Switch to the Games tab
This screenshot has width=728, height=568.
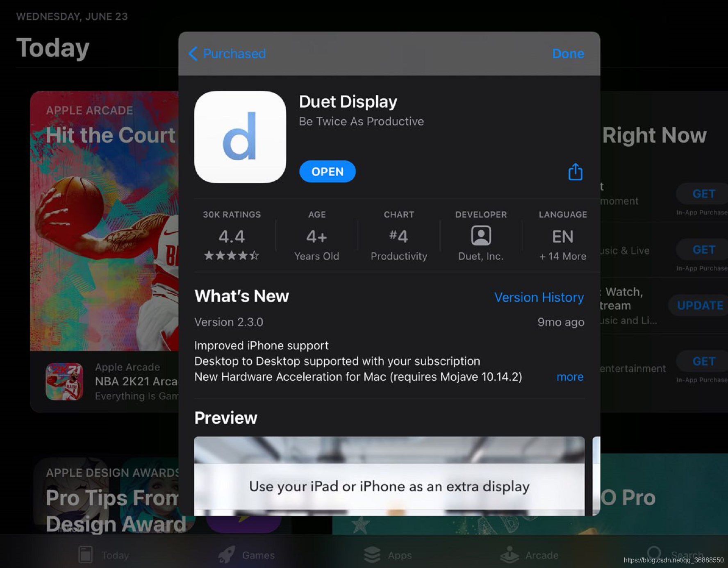(x=246, y=555)
